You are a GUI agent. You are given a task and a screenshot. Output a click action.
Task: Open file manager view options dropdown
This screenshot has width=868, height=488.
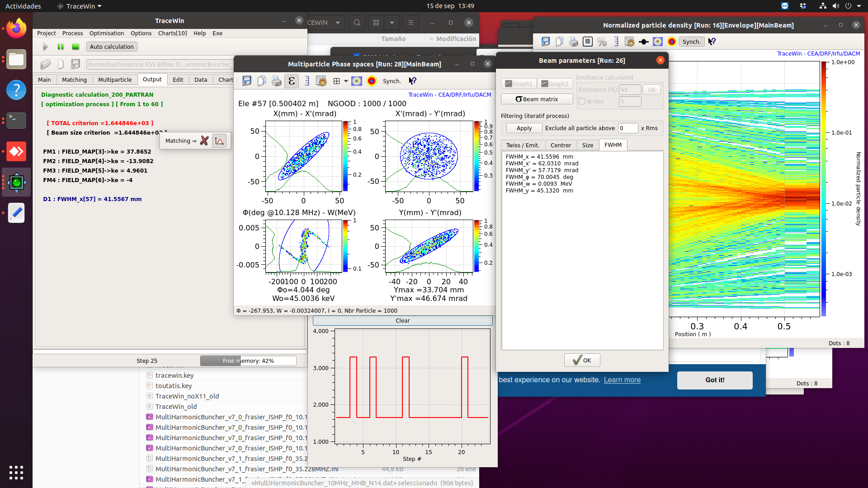(392, 23)
